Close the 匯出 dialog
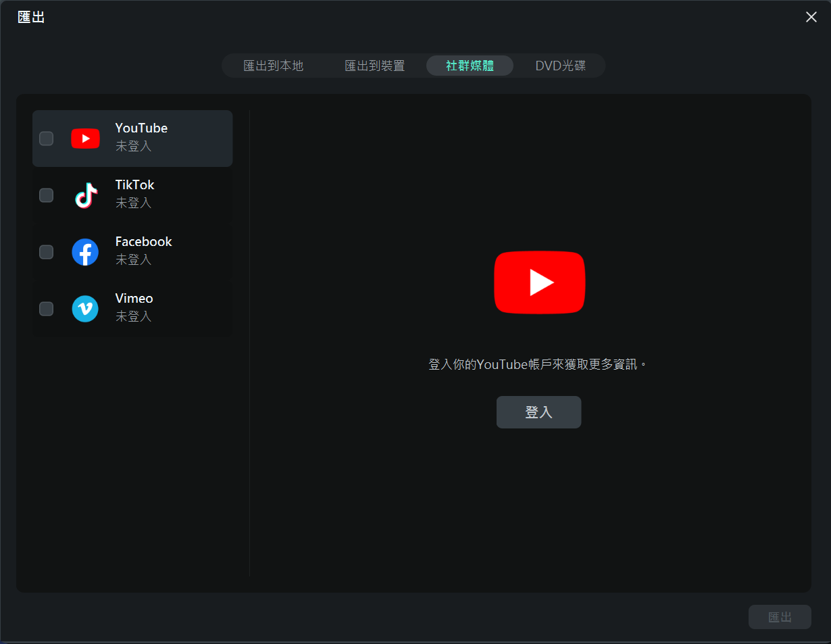Screen dimensions: 831x644 811,17
